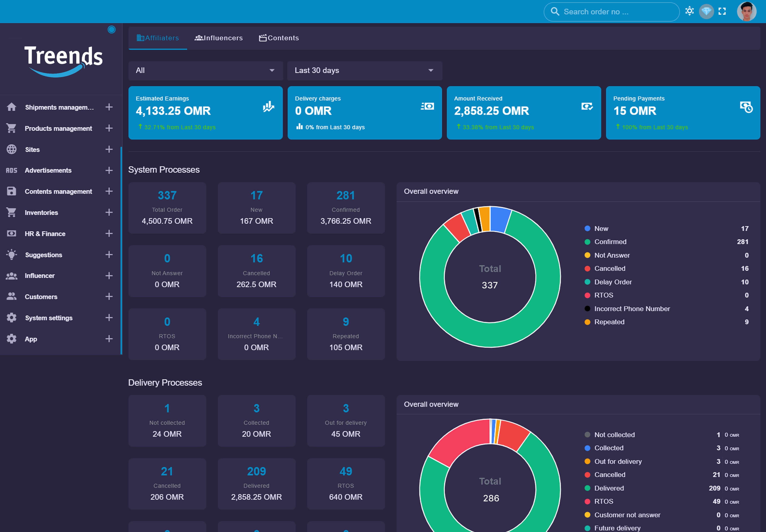This screenshot has height=532, width=766.
Task: Open the Not collected 24 OMR card
Action: coord(167,421)
